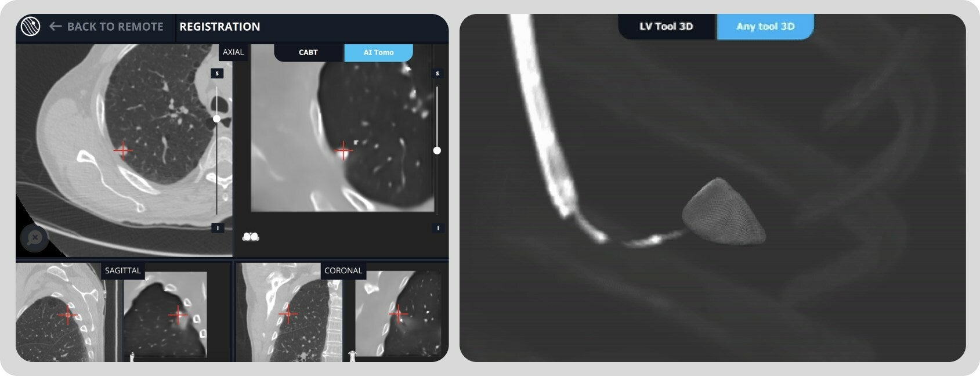Click the app logo icon in header
This screenshot has height=376, width=980.
click(x=30, y=27)
